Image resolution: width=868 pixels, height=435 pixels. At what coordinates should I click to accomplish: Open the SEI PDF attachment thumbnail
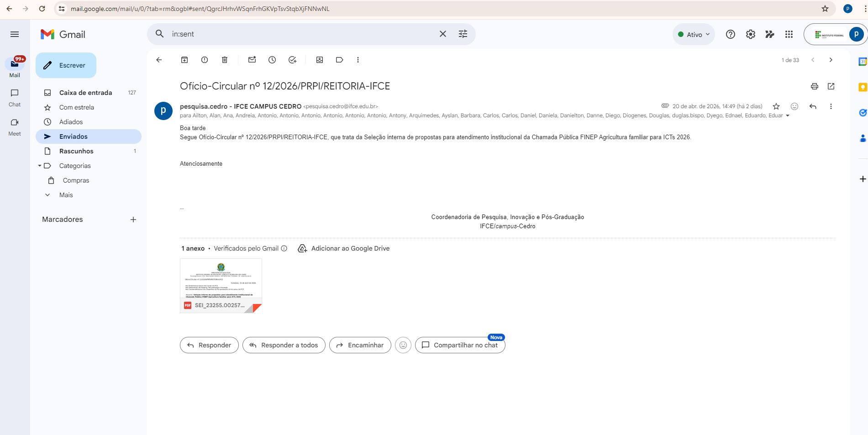(x=221, y=285)
